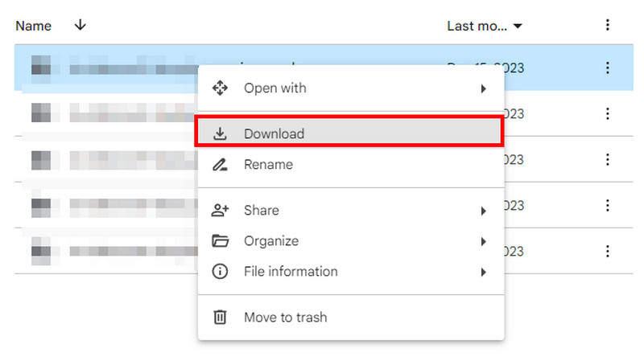Open three-dot menu on highlighted first file
This screenshot has height=361, width=644.
(608, 68)
